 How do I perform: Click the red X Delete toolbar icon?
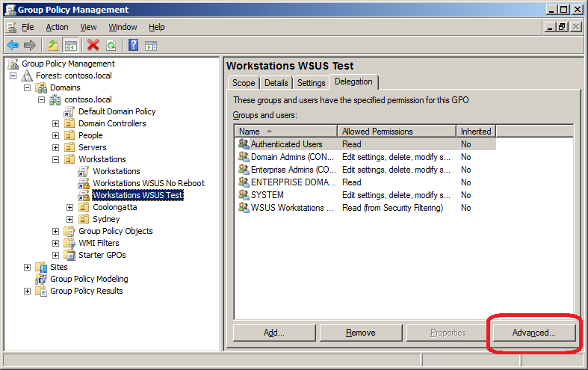point(93,45)
